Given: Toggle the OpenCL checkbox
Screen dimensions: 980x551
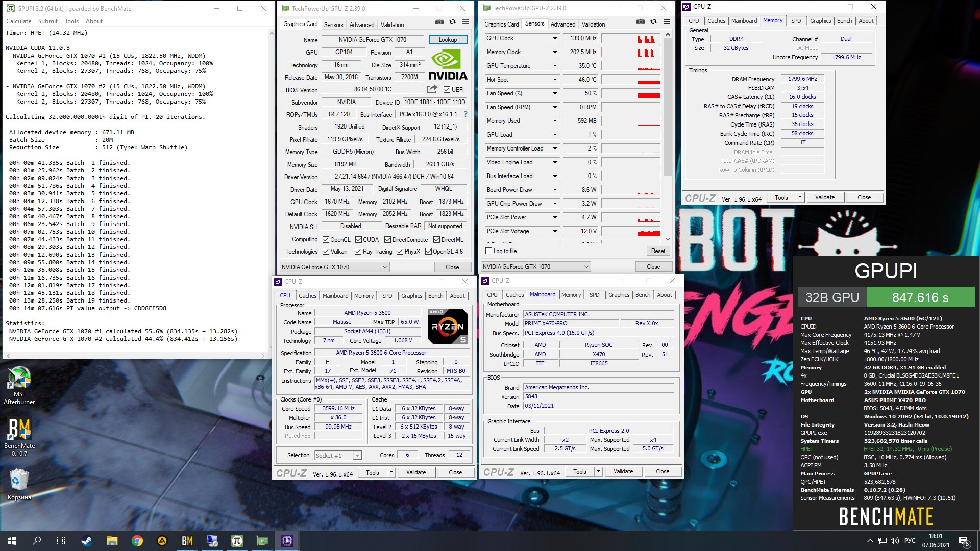Looking at the screenshot, I should [326, 239].
